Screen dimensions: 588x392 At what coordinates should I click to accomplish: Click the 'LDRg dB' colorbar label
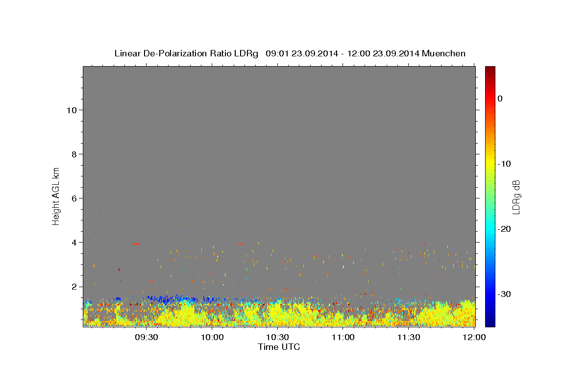[x=516, y=196]
